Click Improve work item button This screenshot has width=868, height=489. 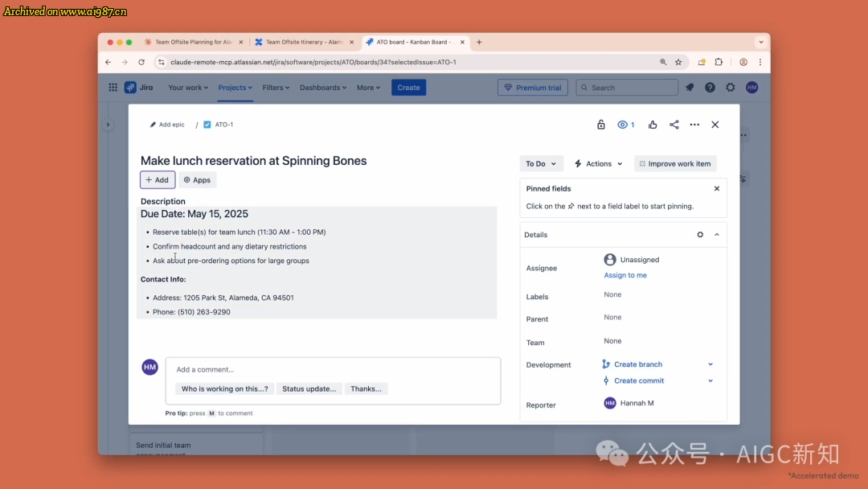(675, 163)
